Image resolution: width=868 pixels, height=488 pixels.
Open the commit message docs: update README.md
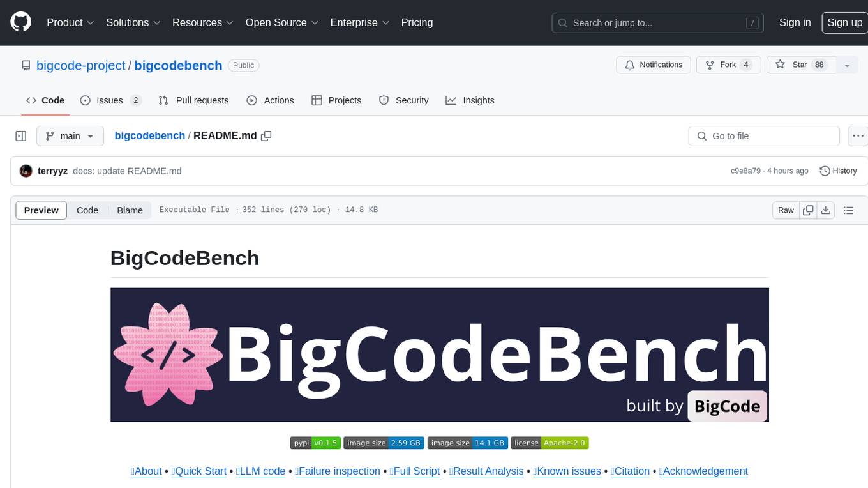point(127,171)
